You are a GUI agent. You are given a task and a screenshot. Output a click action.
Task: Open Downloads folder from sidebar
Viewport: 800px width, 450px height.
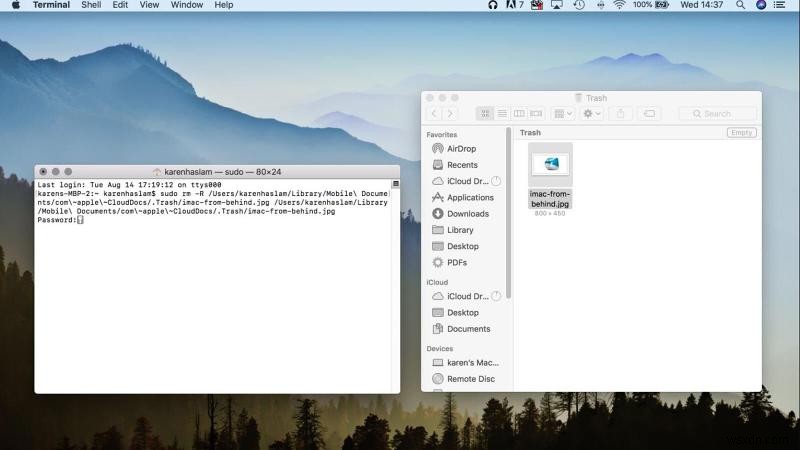[467, 214]
